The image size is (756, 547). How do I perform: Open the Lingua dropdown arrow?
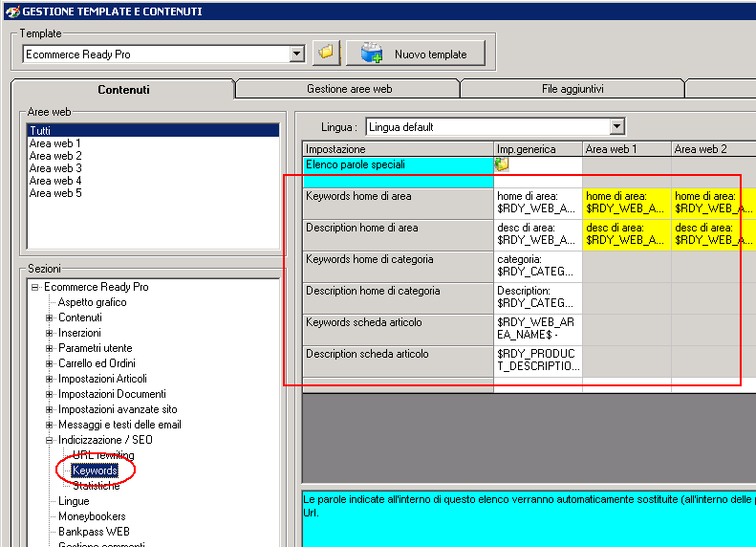[x=616, y=127]
